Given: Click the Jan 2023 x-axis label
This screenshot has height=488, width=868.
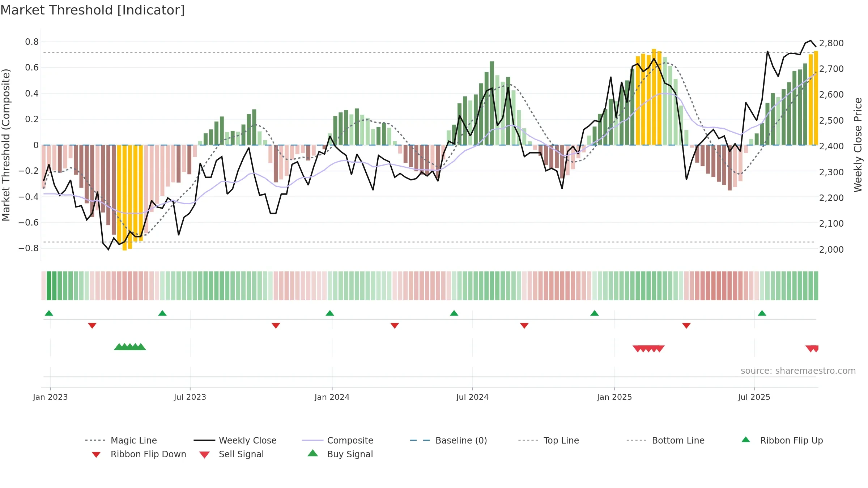Looking at the screenshot, I should (x=50, y=397).
